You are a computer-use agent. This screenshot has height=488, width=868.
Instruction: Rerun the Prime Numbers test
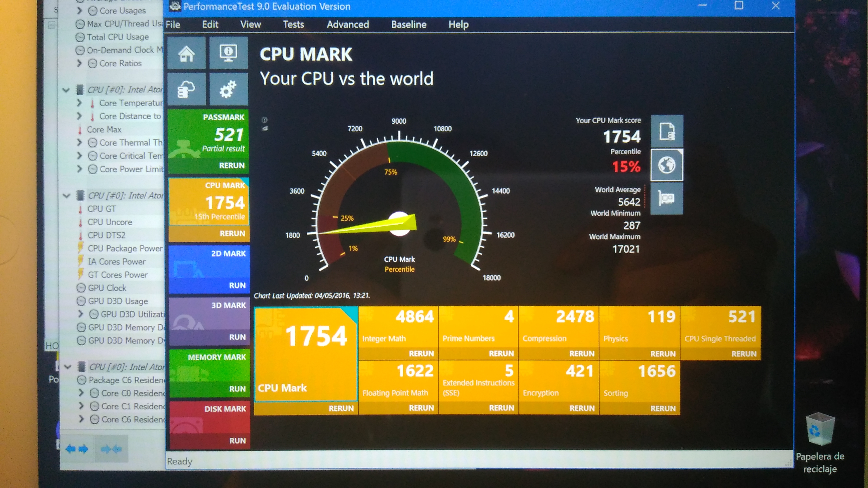(501, 354)
